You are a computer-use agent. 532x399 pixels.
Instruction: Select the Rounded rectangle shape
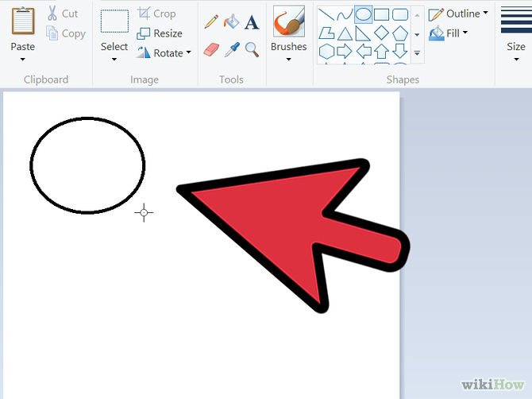click(x=400, y=14)
